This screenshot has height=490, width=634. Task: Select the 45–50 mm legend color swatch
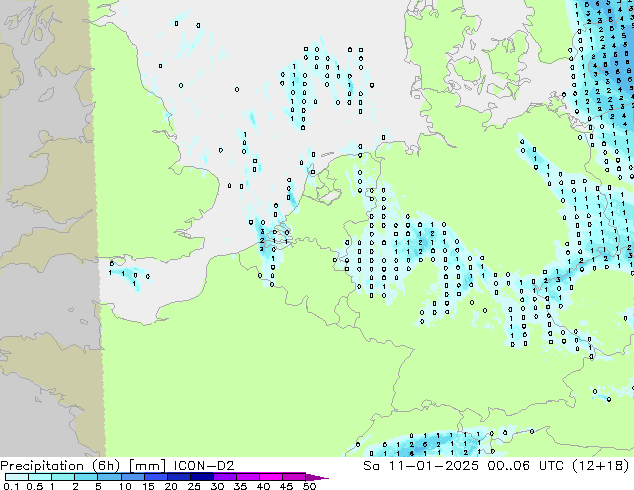[293, 477]
